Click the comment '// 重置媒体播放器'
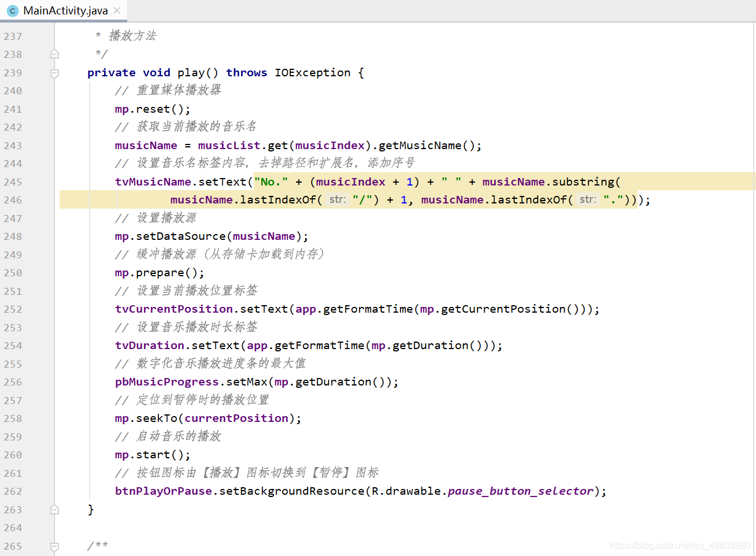Image resolution: width=756 pixels, height=556 pixels. click(168, 91)
